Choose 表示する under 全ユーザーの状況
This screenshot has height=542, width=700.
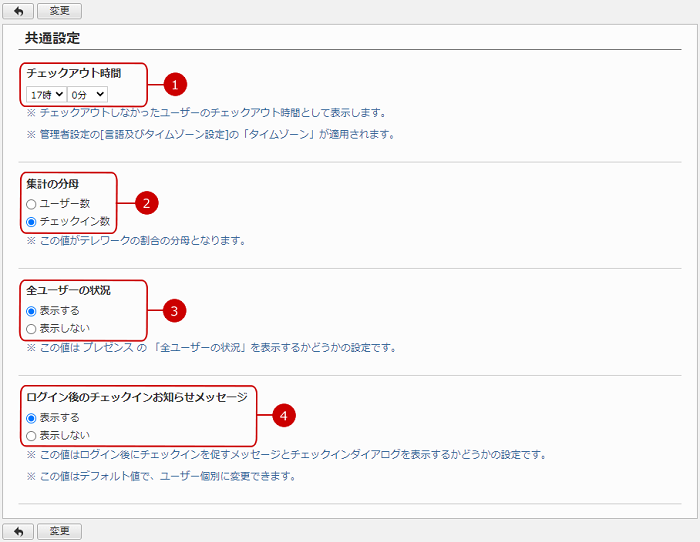point(32,311)
